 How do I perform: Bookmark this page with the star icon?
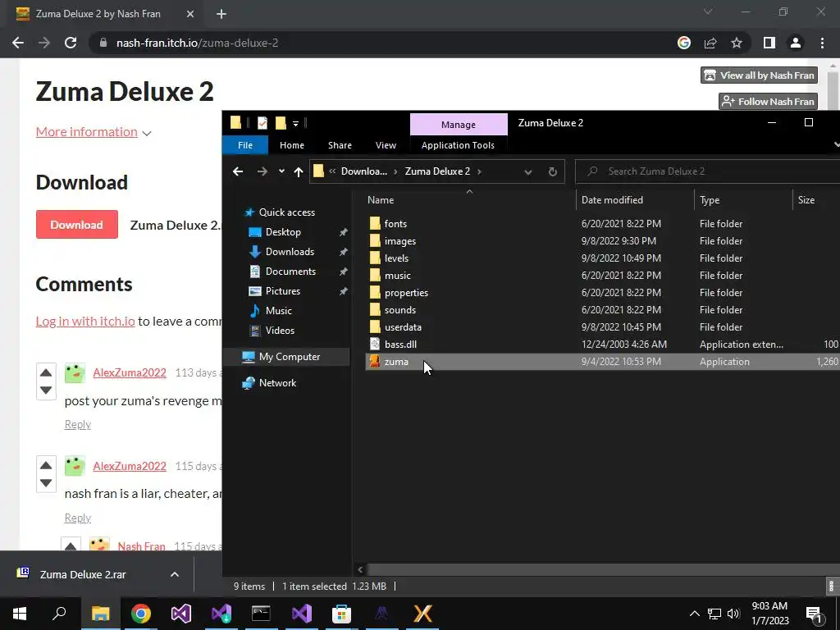[737, 43]
